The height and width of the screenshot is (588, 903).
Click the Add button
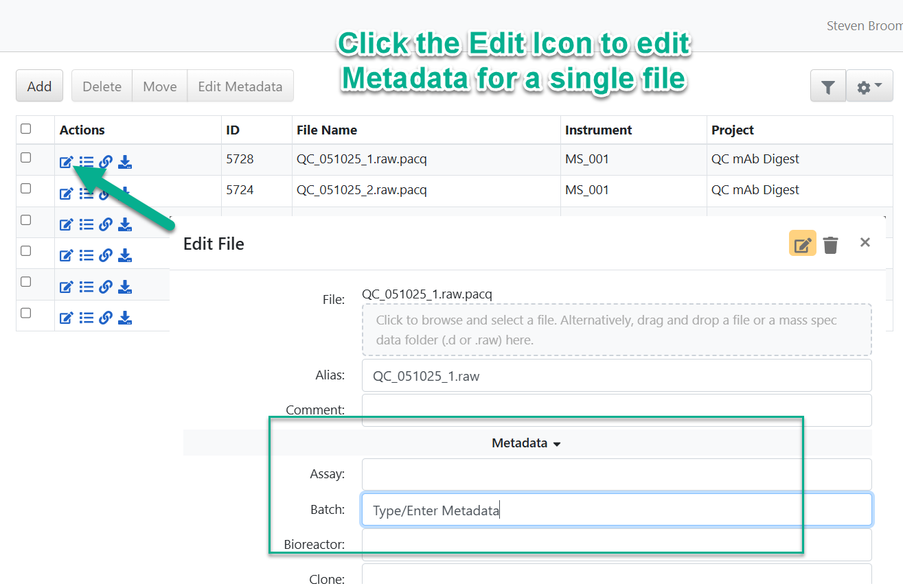coord(39,86)
